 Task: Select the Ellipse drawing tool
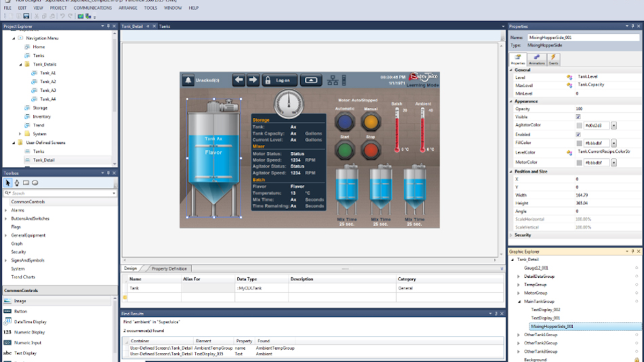tap(35, 182)
